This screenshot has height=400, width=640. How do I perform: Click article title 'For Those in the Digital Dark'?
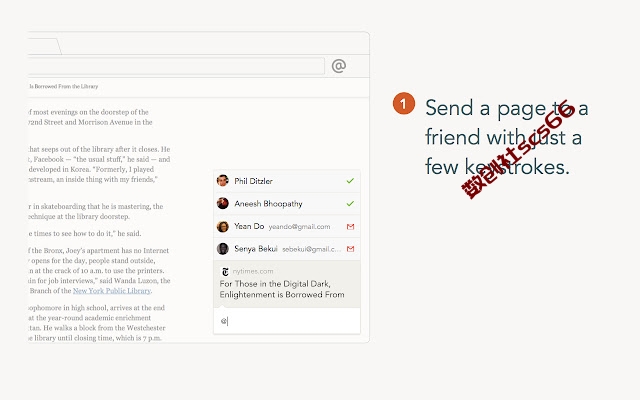[282, 289]
